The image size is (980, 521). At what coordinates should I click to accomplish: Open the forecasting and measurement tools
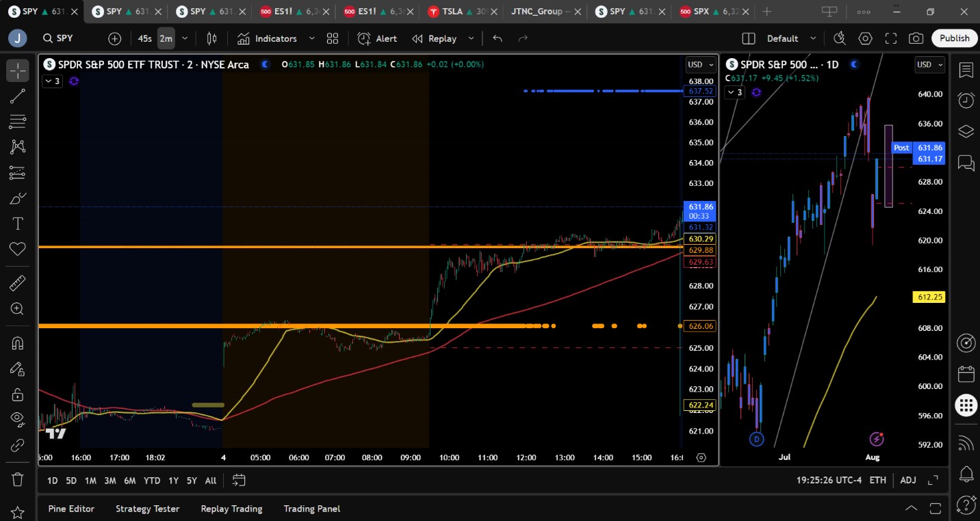click(18, 173)
